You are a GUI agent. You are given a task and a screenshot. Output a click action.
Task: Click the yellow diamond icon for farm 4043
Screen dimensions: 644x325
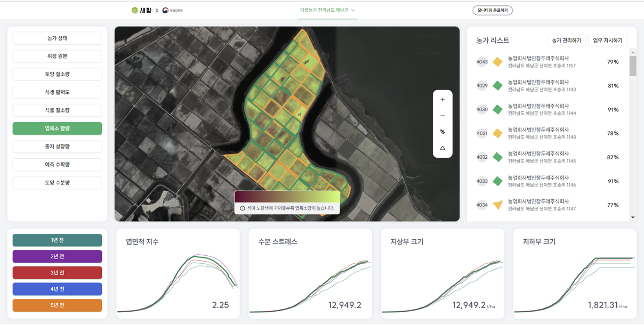point(497,62)
